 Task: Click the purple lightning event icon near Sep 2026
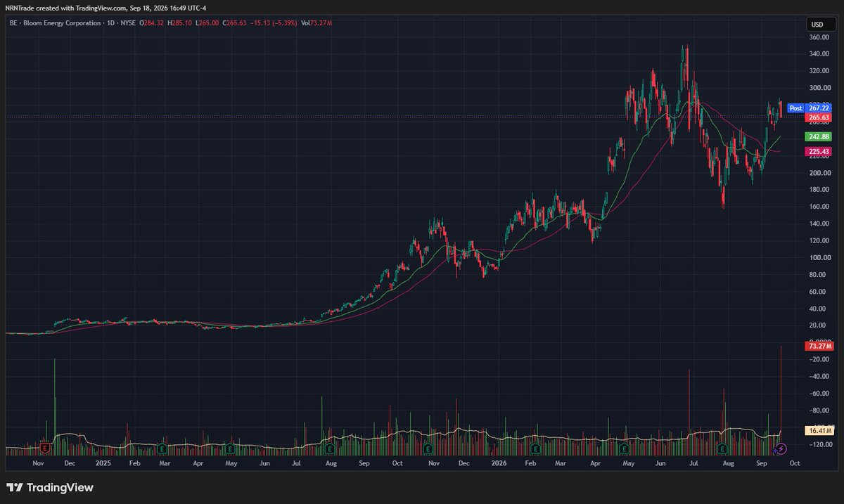point(781,449)
